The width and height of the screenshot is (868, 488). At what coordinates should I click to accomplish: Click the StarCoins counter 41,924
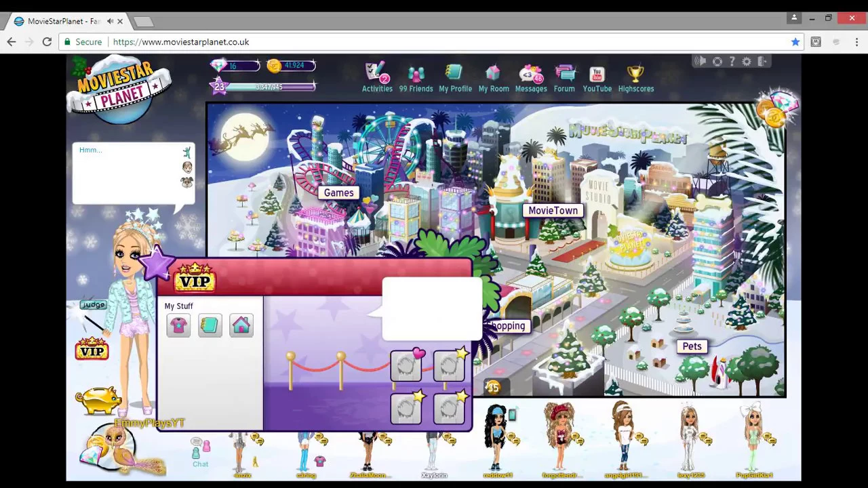[x=290, y=66]
